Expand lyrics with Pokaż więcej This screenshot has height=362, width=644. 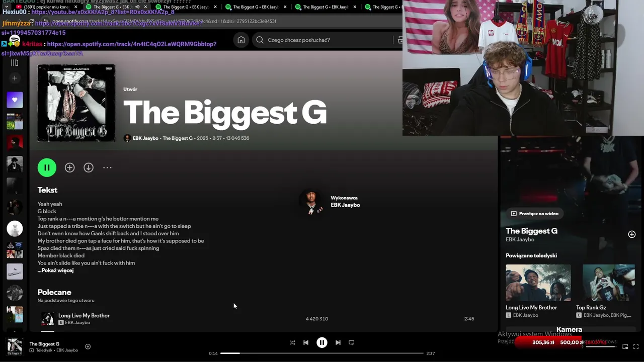tap(55, 270)
